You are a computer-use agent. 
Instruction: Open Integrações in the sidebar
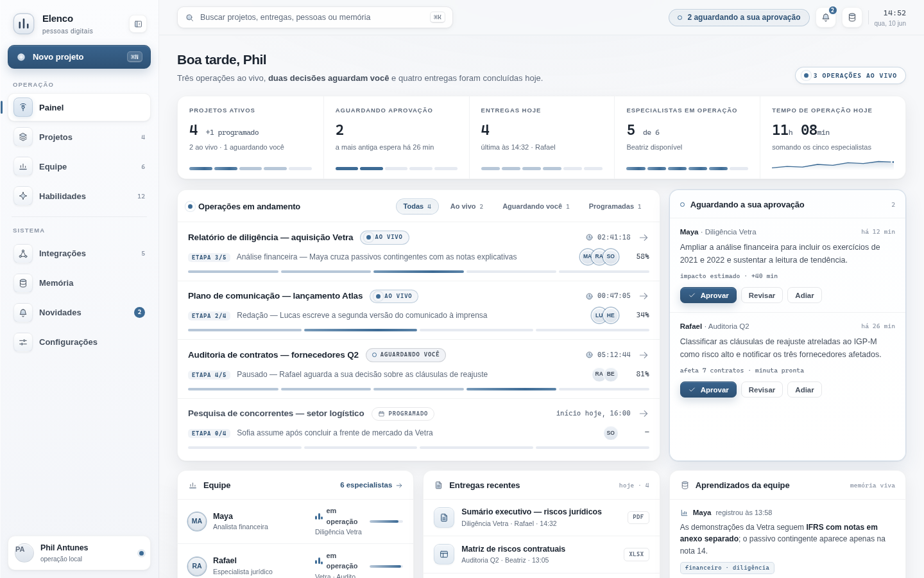(x=79, y=253)
